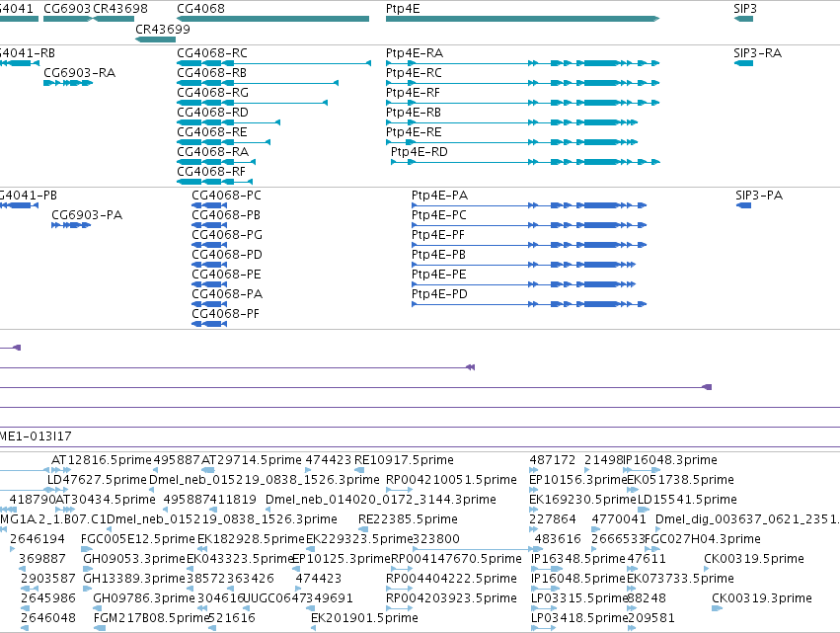
Task: Select EST RP004210051.5prime
Action: coord(452,480)
